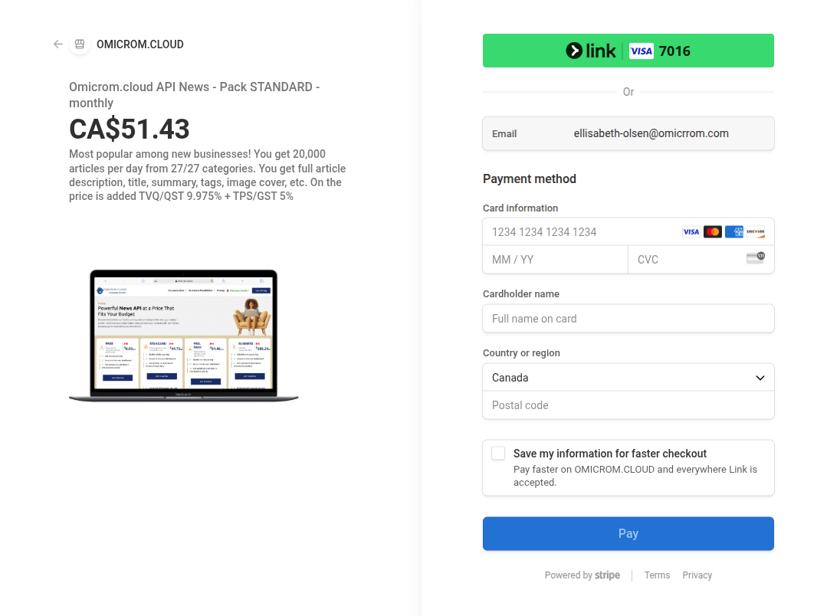Click the Stripe logo link
Image resolution: width=840 pixels, height=616 pixels.
(x=607, y=575)
